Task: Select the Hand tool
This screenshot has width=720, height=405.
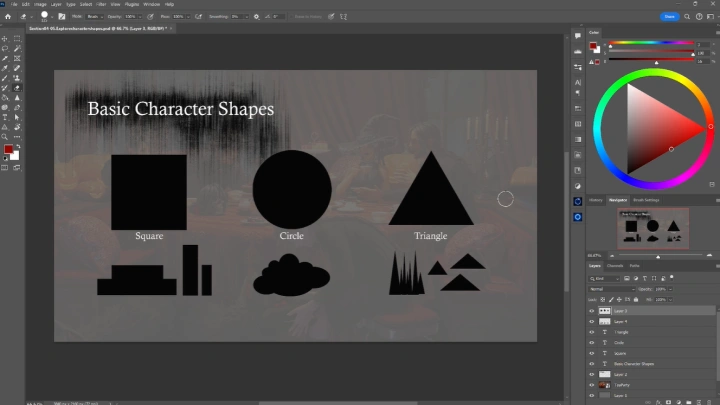Action: (17, 127)
